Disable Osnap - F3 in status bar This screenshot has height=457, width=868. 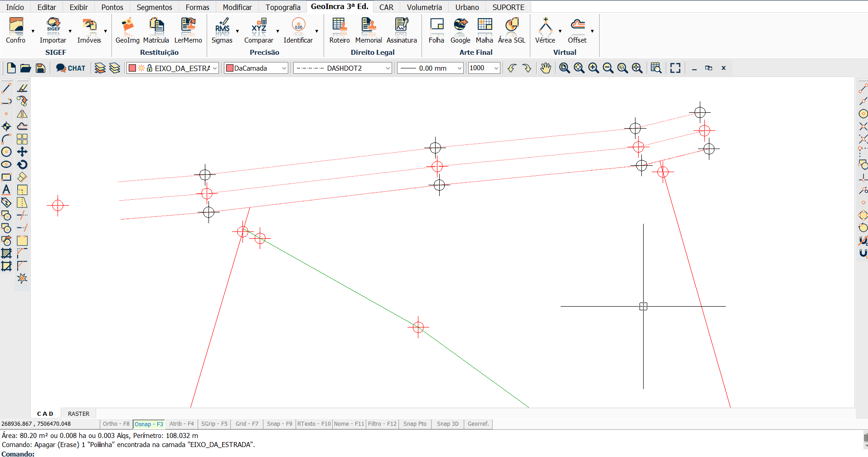149,424
